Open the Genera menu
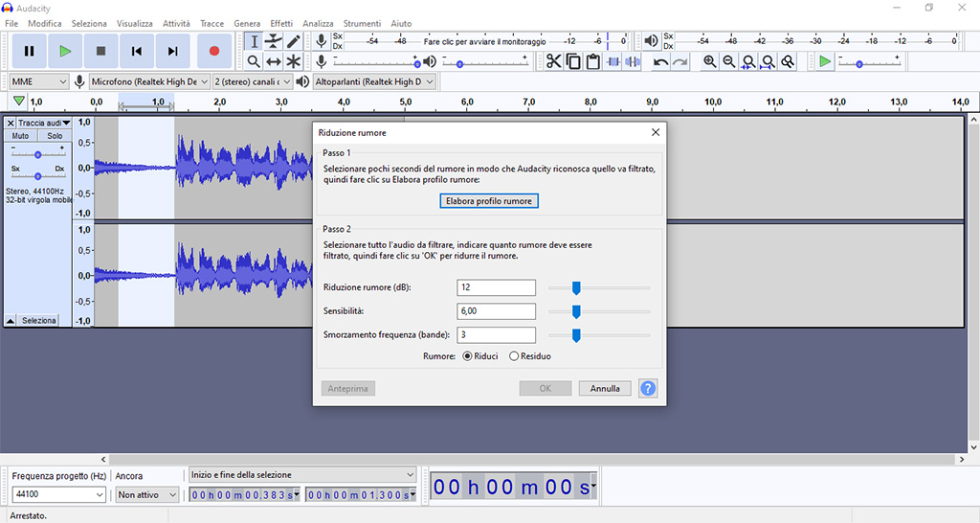Viewport: 980px width, 523px height. point(247,23)
